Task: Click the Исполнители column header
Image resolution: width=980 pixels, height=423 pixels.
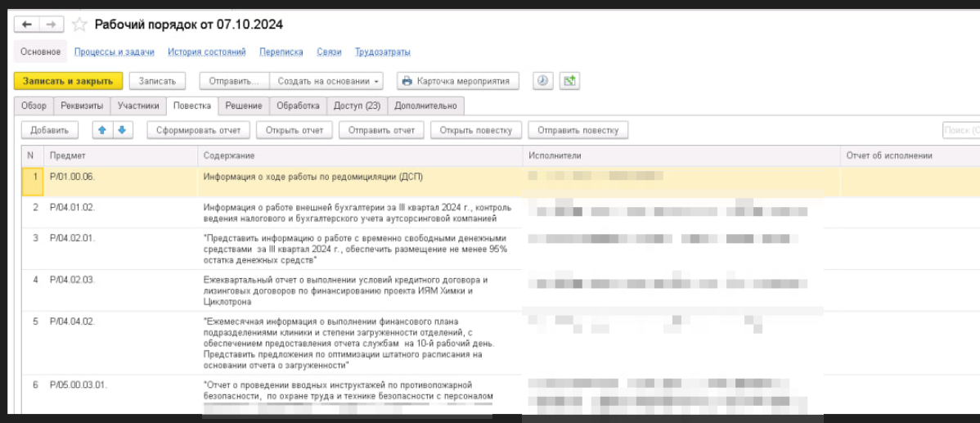Action: [681, 155]
